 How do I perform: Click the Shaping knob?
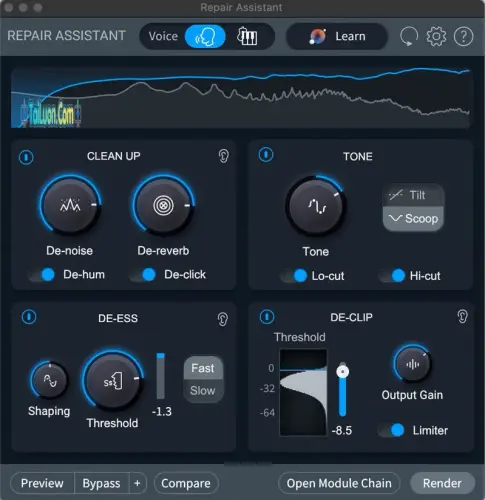(49, 380)
